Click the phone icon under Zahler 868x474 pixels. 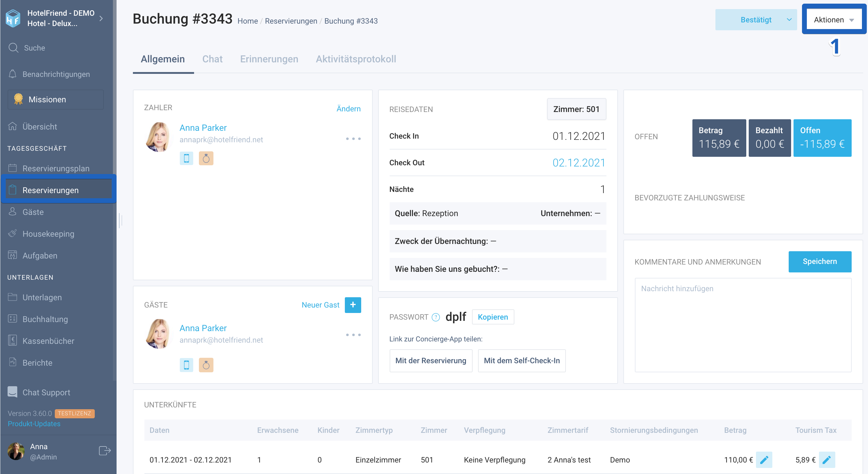[x=186, y=158]
